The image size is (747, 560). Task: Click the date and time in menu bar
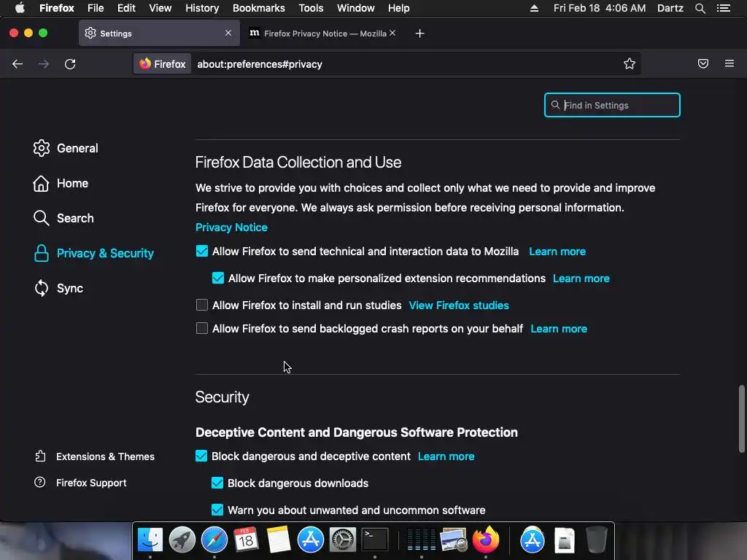coord(600,8)
